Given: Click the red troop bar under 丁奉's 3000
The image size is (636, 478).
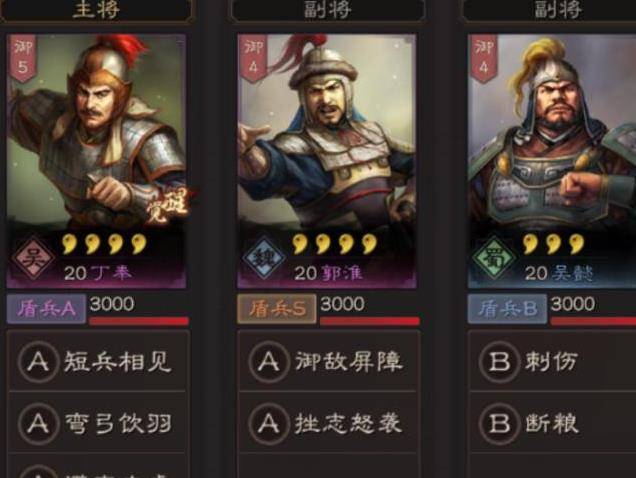Looking at the screenshot, I should coord(139,321).
